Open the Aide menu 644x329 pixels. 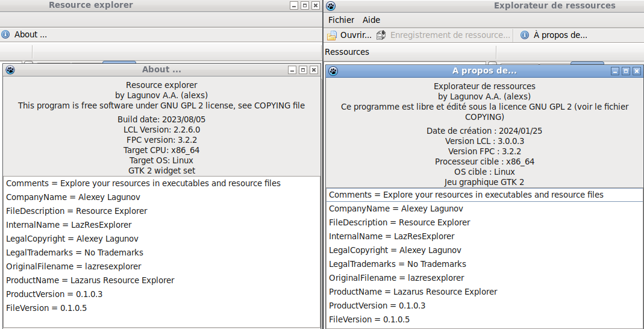tap(371, 20)
